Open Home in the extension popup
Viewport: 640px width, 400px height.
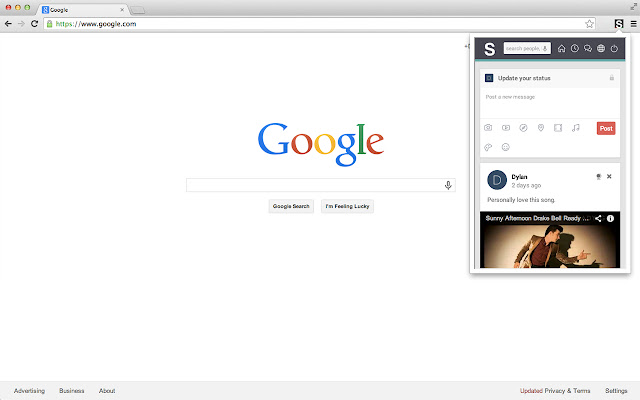(562, 49)
